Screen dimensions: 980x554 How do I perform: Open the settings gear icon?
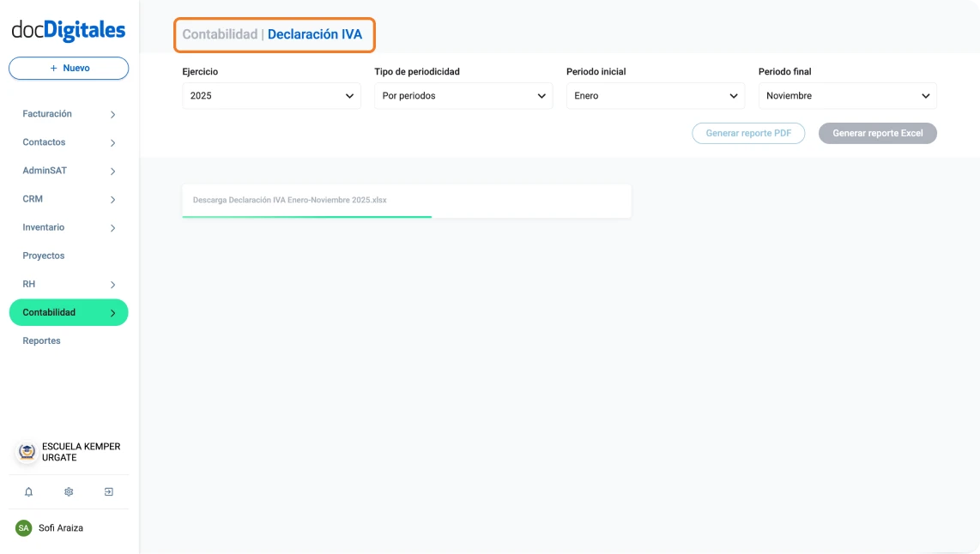tap(69, 491)
